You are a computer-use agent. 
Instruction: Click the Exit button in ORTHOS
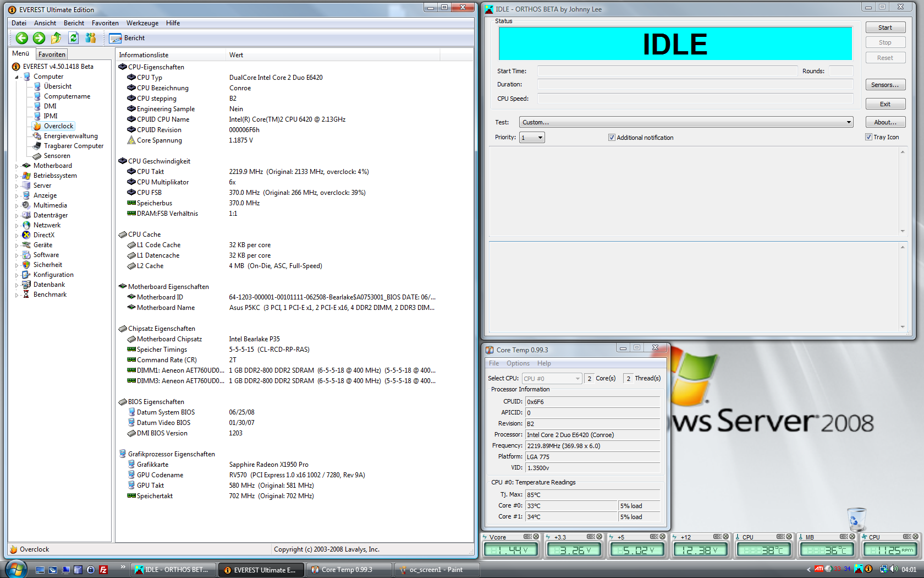click(x=885, y=104)
